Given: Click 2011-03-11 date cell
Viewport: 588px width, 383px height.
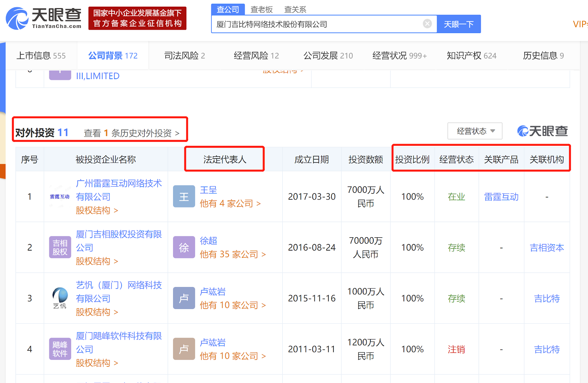Looking at the screenshot, I should pos(312,349).
